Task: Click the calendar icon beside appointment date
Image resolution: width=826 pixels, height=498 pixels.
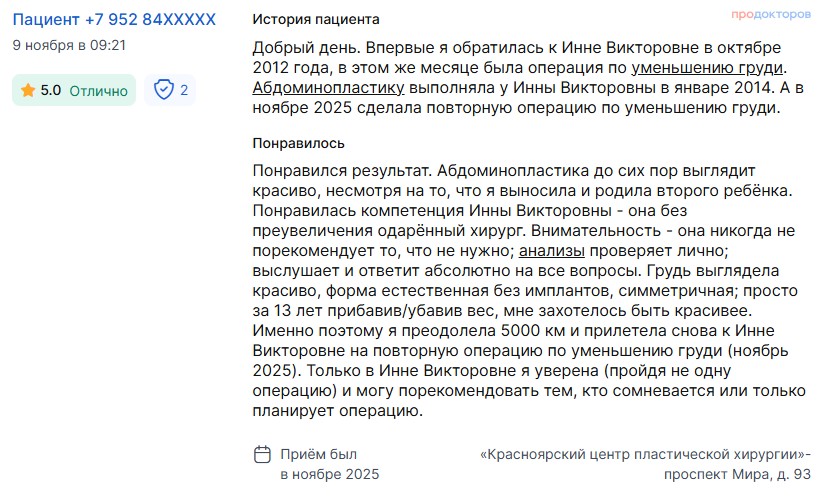Action: 262,454
